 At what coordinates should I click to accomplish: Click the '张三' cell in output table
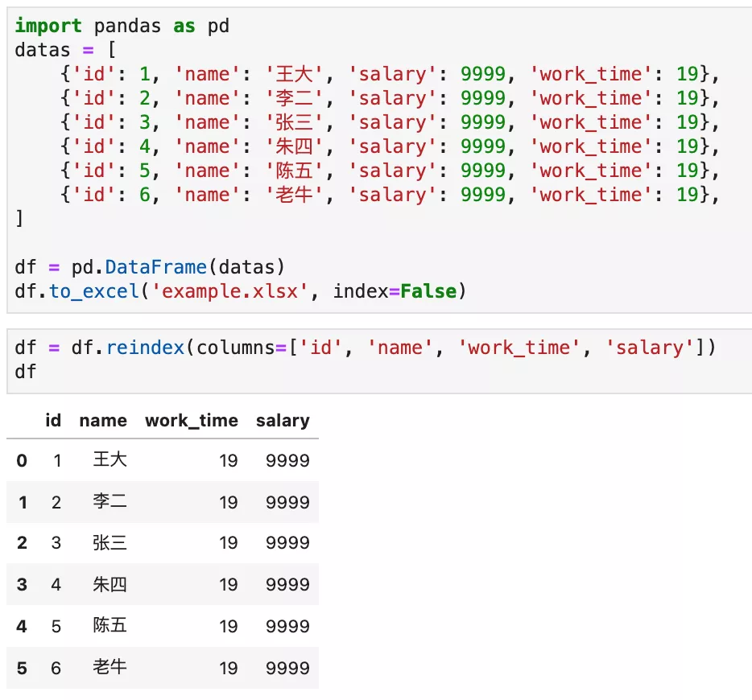click(109, 542)
